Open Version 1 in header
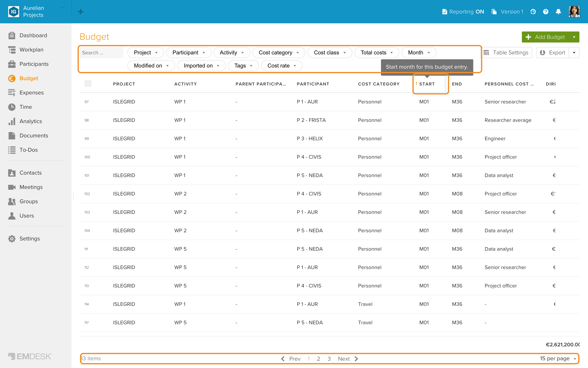Viewport: 588px width, 368px height. point(507,12)
